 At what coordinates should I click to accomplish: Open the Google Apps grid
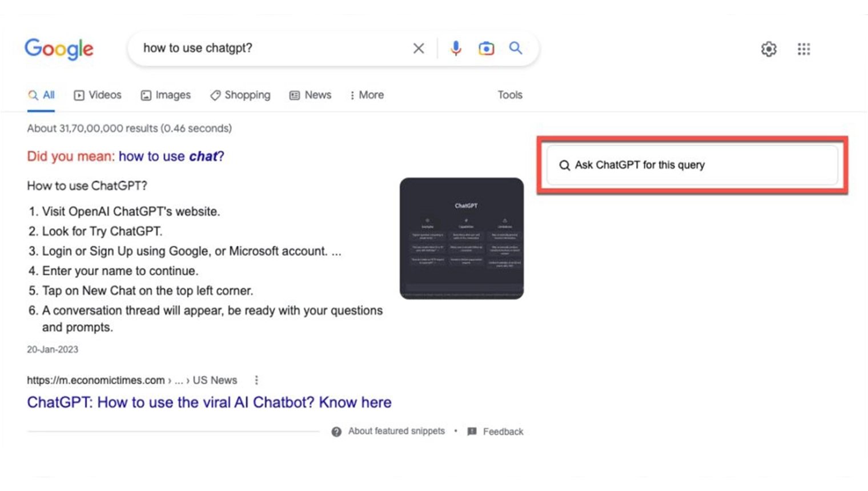click(x=803, y=49)
